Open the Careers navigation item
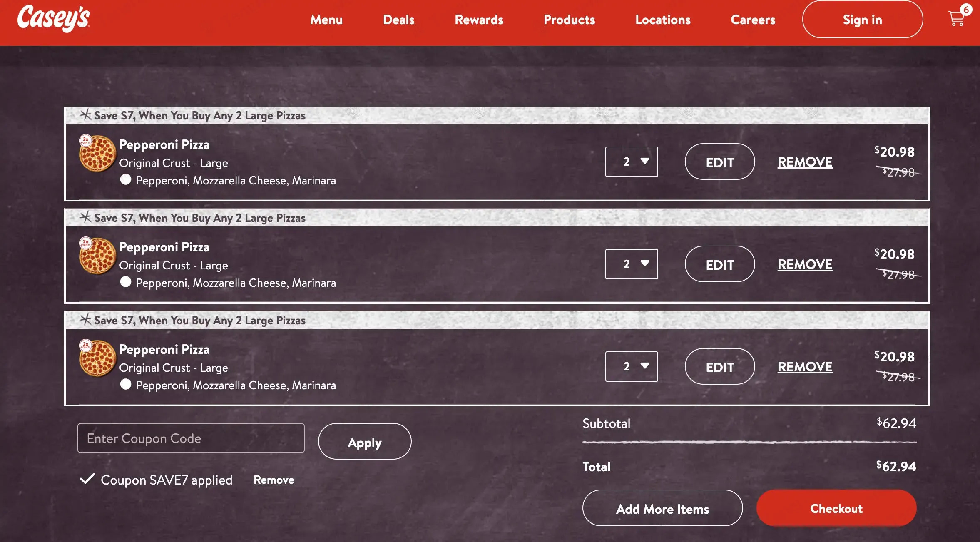The height and width of the screenshot is (542, 980). pos(753,20)
